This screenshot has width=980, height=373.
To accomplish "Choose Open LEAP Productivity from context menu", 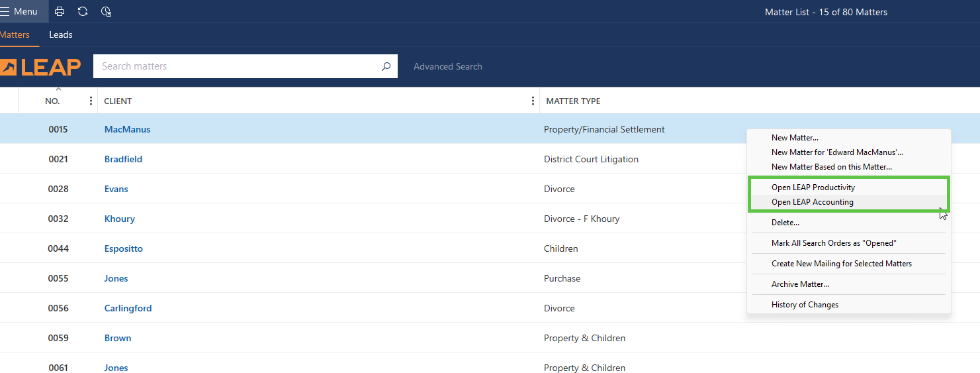I will pos(813,187).
